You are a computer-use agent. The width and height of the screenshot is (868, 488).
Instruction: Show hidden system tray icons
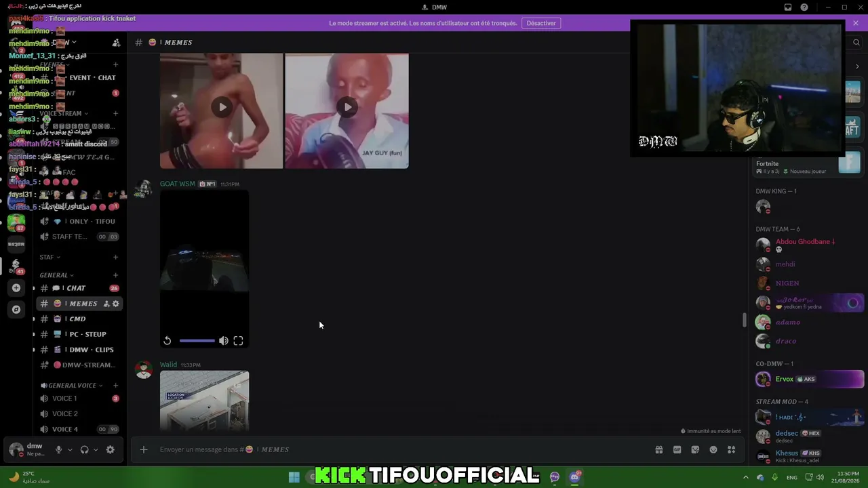point(746,477)
